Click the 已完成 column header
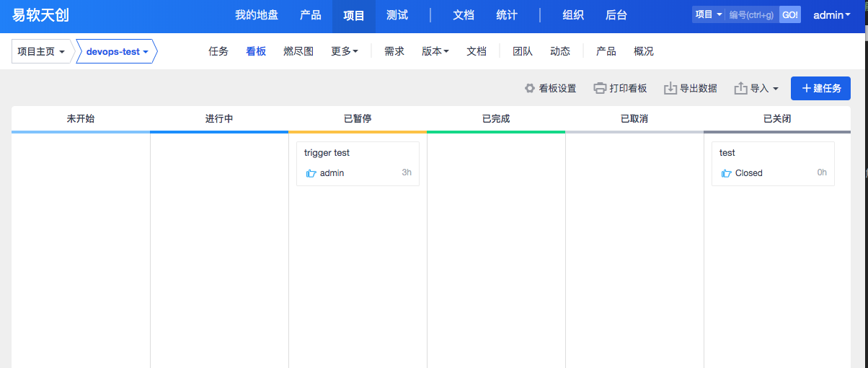The image size is (868, 368). 496,118
